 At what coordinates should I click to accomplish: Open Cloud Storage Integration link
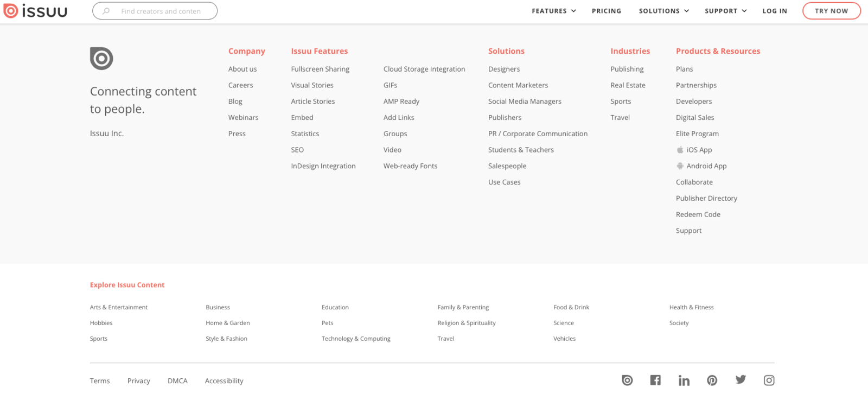point(424,69)
